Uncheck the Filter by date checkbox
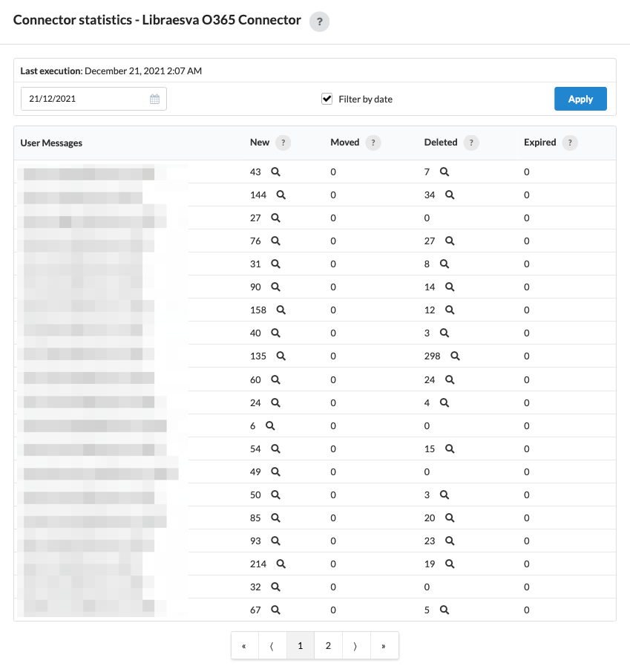The height and width of the screenshot is (672, 630). pyautogui.click(x=327, y=99)
